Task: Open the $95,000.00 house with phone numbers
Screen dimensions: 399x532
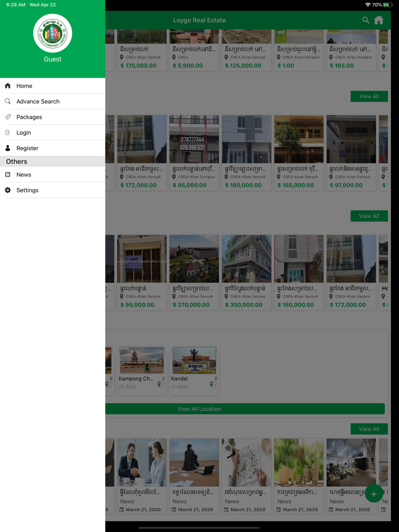Action: 194,153
